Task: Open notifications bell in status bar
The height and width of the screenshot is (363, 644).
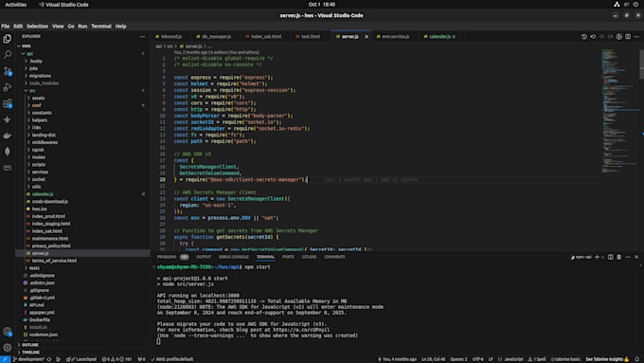Action: pyautogui.click(x=637, y=359)
